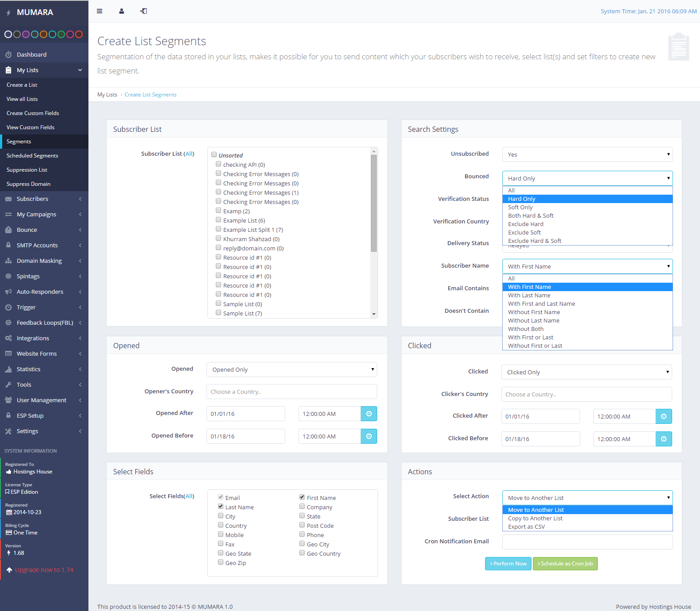
Task: Click the Perform Now button
Action: [508, 564]
